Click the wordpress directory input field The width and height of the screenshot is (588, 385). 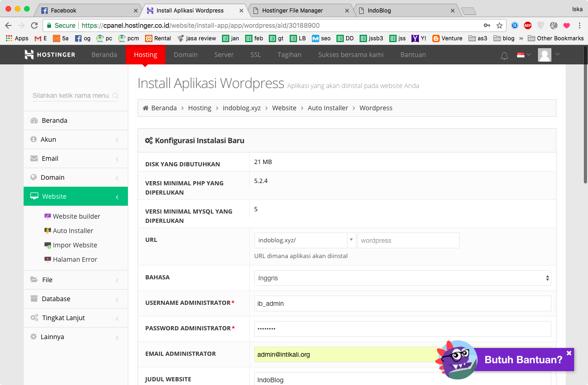pyautogui.click(x=408, y=240)
